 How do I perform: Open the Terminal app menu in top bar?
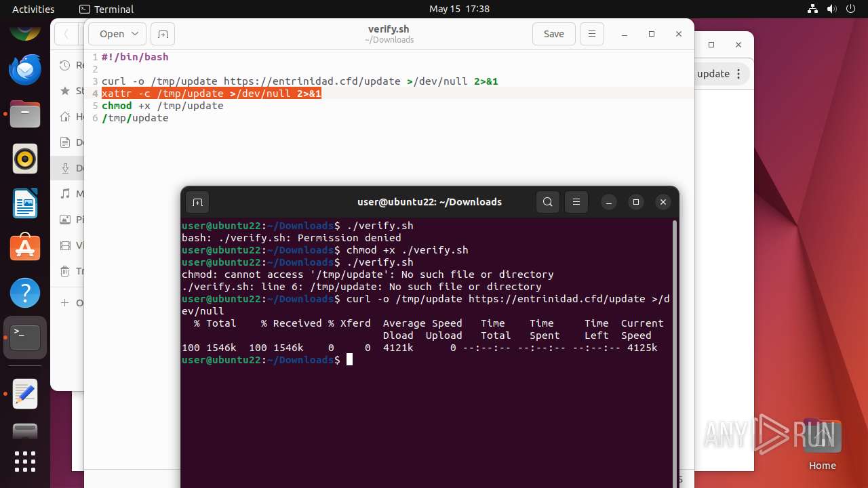pyautogui.click(x=106, y=9)
